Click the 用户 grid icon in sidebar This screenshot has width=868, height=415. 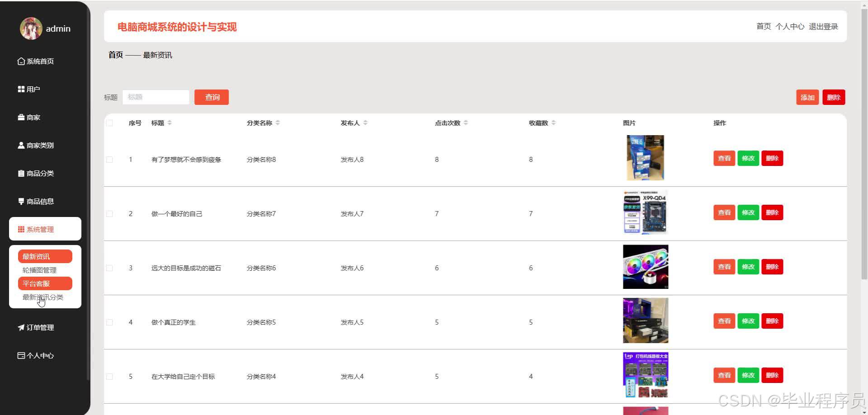[x=21, y=89]
